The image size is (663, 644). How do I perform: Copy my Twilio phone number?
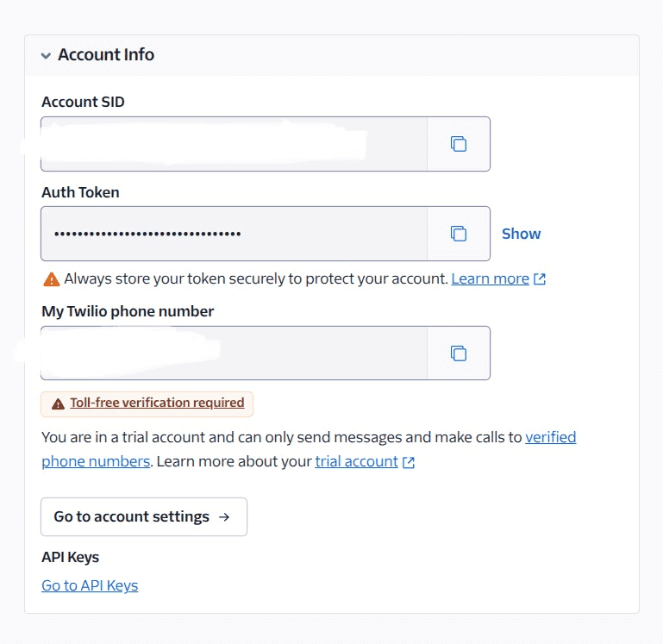459,353
